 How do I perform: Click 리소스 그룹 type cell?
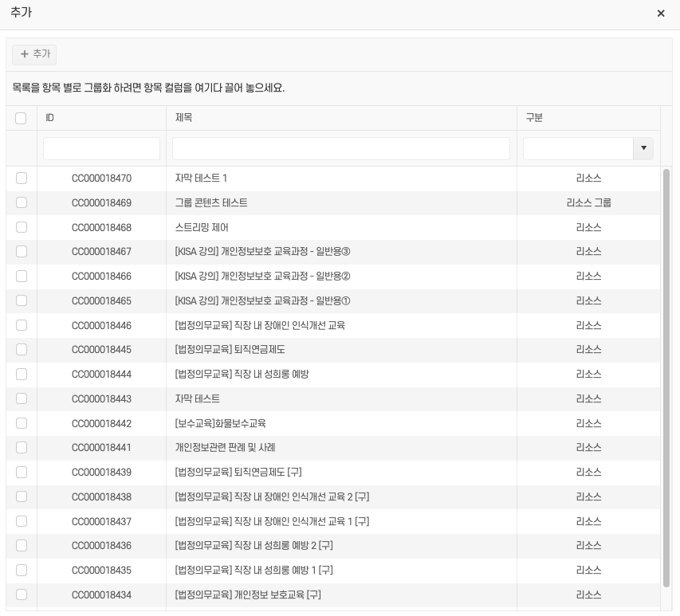pyautogui.click(x=588, y=203)
